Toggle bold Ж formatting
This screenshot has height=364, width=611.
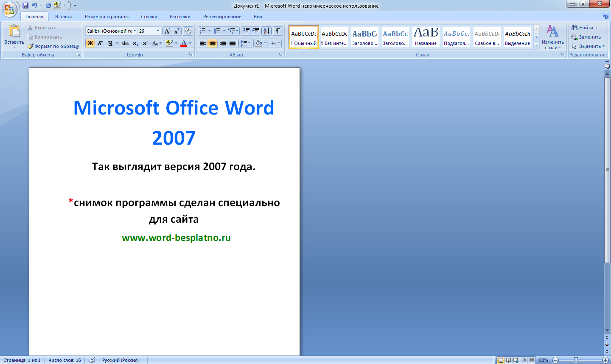(x=90, y=43)
